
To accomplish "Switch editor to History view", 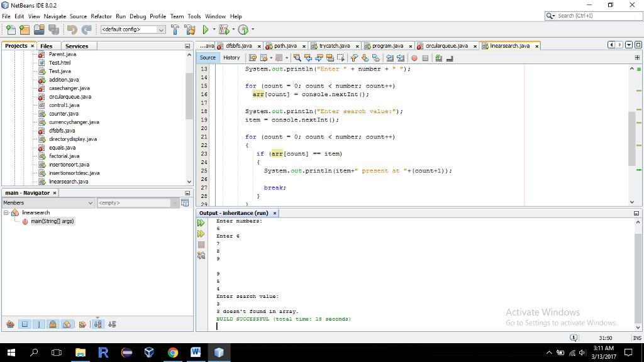I will point(231,58).
